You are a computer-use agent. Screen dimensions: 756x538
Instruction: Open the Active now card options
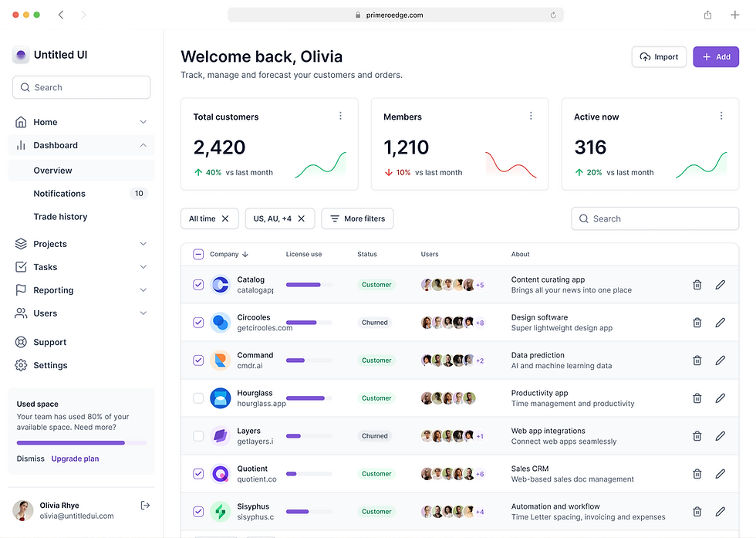[x=721, y=116]
